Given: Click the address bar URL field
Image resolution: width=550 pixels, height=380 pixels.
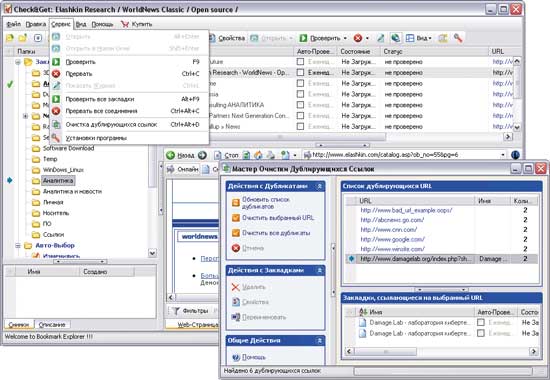Looking at the screenshot, I should [404, 155].
